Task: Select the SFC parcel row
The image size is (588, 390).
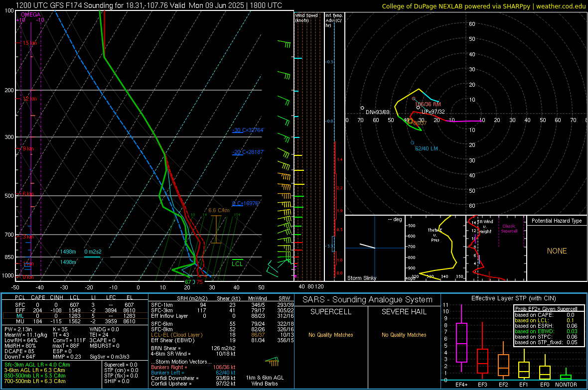Action: coord(74,305)
